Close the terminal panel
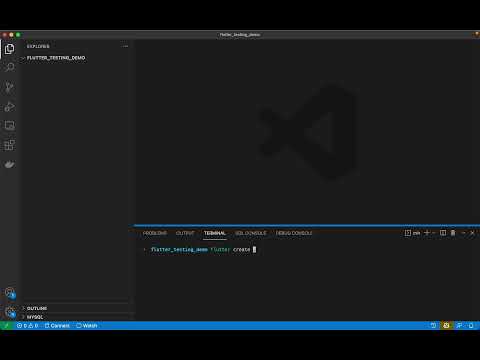The height and width of the screenshot is (360, 480). [x=472, y=233]
